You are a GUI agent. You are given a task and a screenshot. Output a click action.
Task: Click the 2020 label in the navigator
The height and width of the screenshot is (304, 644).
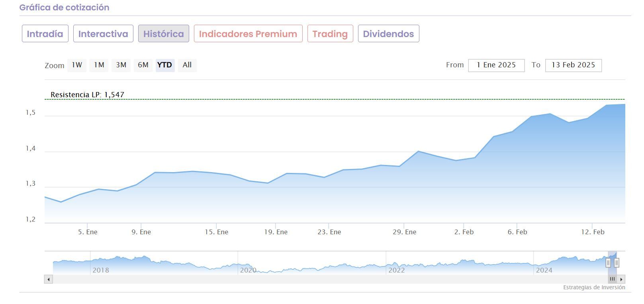click(x=248, y=270)
